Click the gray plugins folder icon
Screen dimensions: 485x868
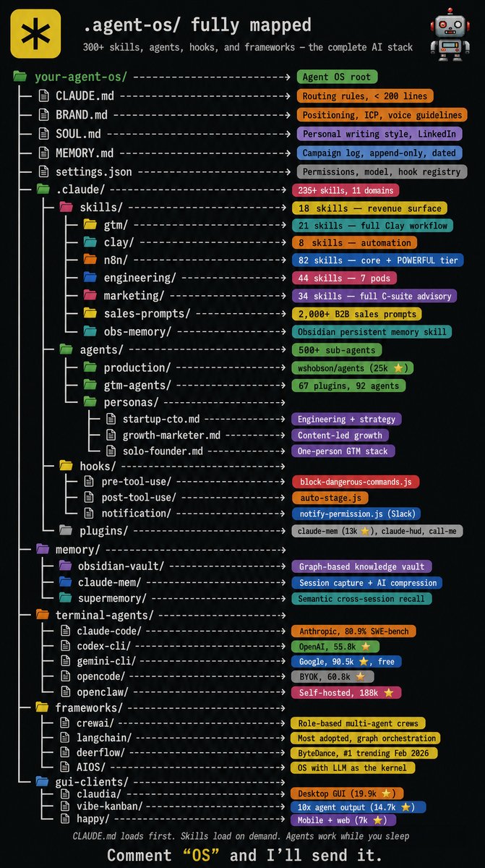click(x=66, y=531)
